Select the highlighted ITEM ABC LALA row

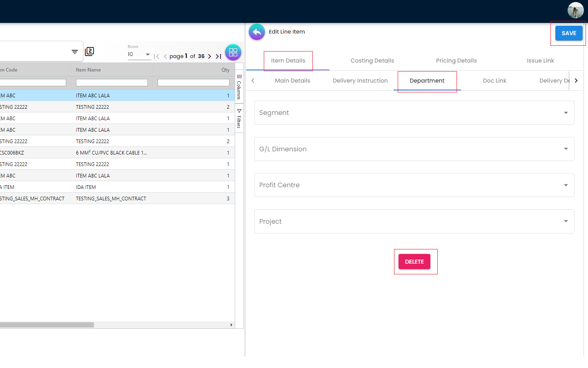point(117,95)
